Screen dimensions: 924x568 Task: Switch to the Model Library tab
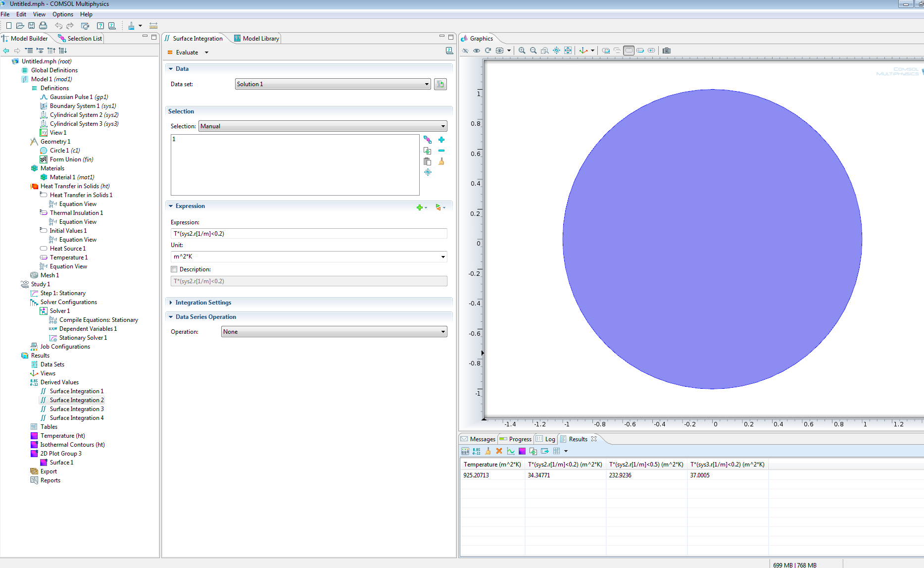point(256,39)
